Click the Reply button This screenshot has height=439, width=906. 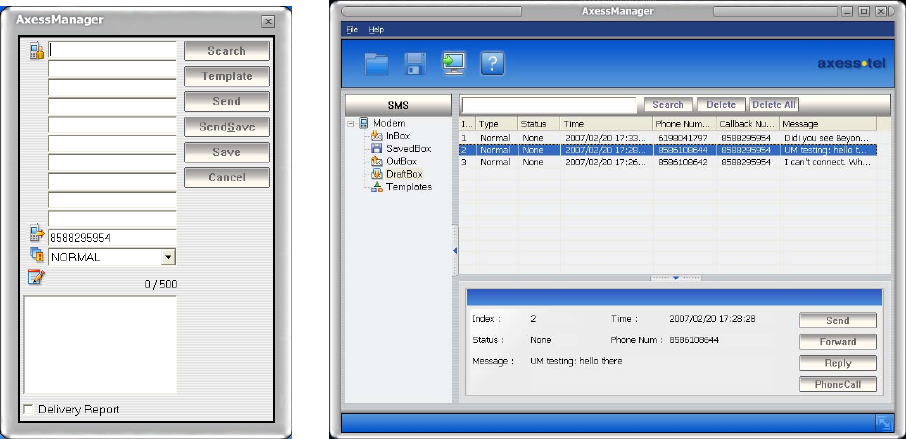[x=838, y=363]
